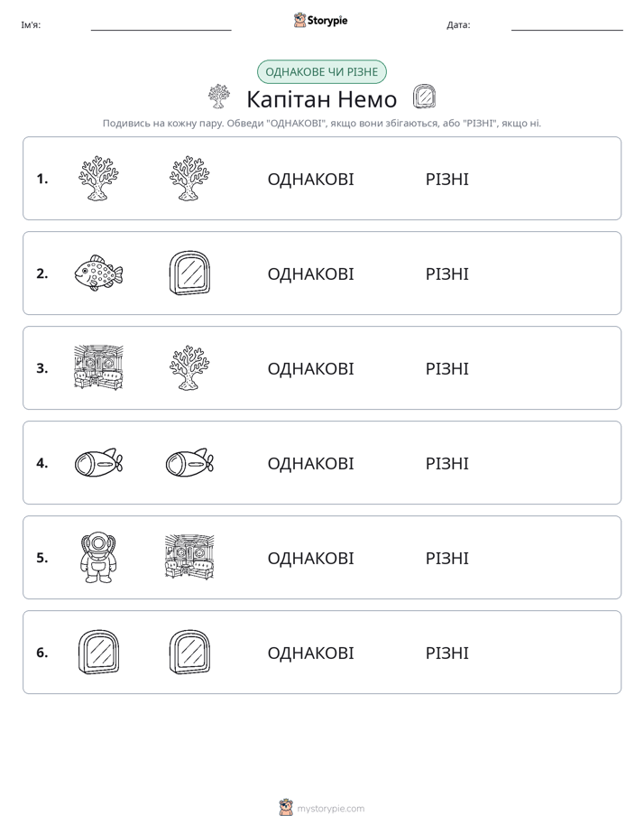Choose ОДНАКОВІ for row 4
The image size is (644, 834).
coord(310,463)
